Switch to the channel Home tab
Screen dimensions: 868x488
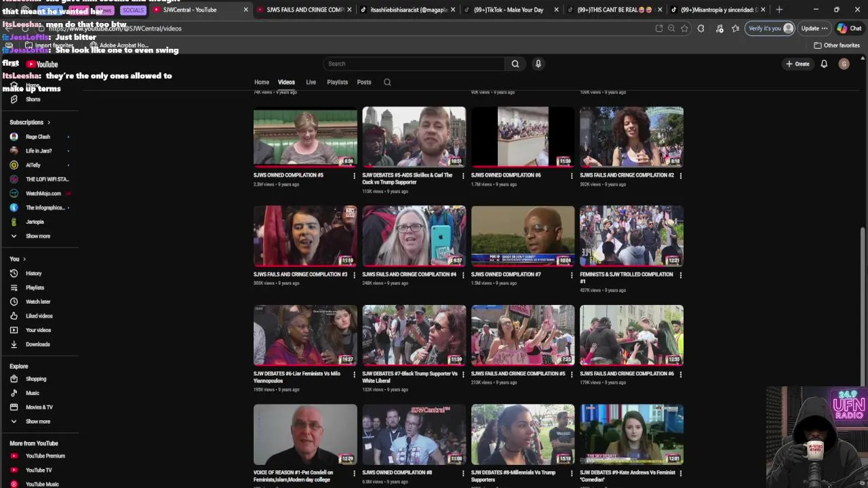[x=262, y=82]
